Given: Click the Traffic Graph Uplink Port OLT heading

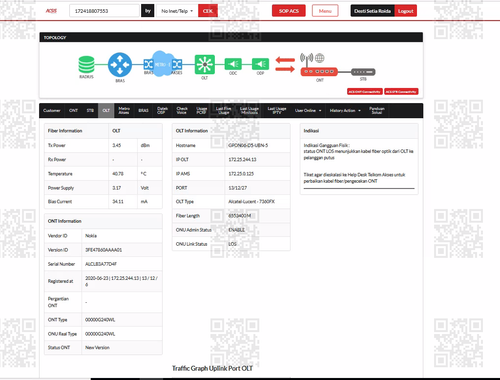Looking at the screenshot, I should pyautogui.click(x=212, y=368).
